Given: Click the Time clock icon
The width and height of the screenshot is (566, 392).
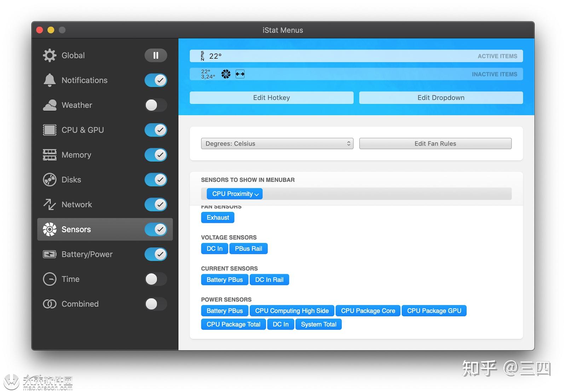Looking at the screenshot, I should coord(50,279).
